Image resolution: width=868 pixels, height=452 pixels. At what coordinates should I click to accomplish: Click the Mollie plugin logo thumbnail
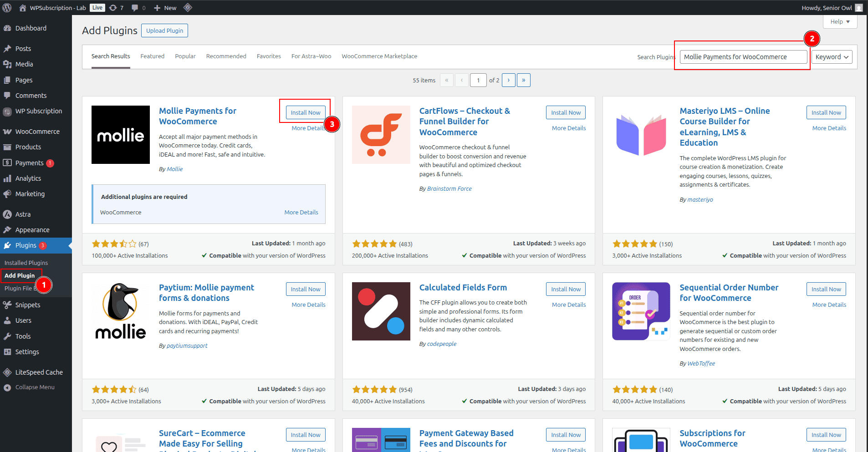(x=121, y=135)
